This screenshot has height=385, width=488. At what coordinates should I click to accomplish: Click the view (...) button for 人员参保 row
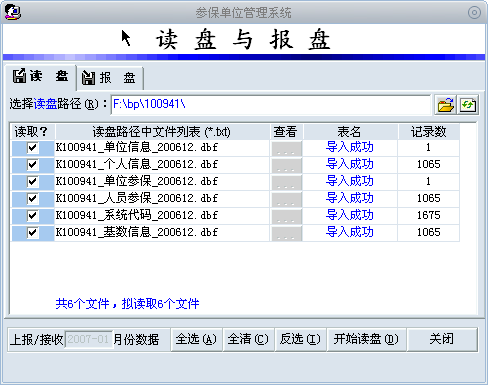pos(286,199)
